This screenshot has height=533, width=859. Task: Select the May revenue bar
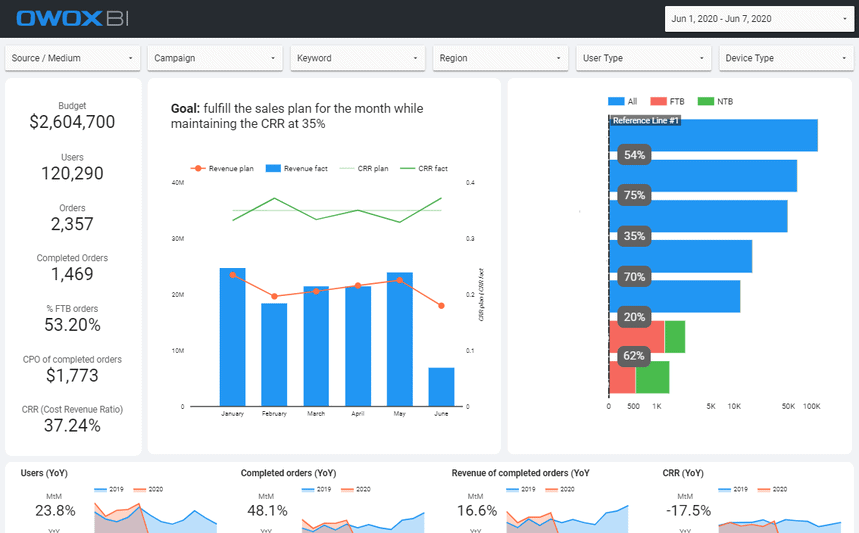click(x=399, y=339)
